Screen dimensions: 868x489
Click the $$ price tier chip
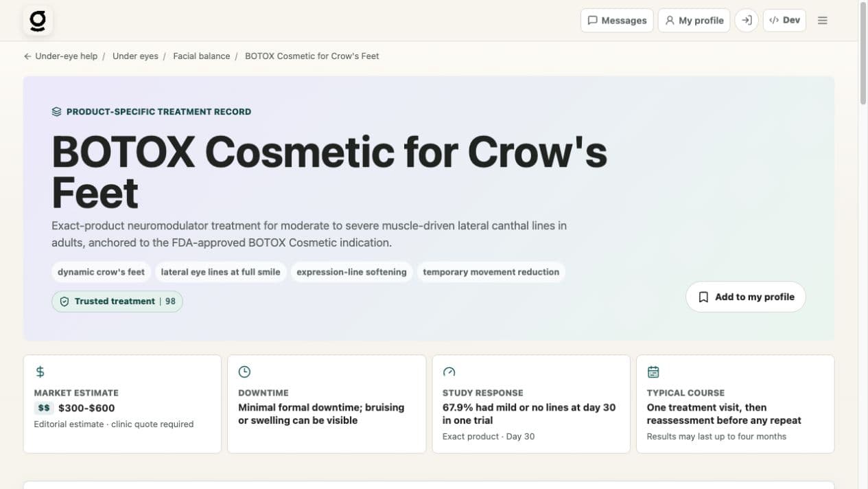click(x=44, y=408)
